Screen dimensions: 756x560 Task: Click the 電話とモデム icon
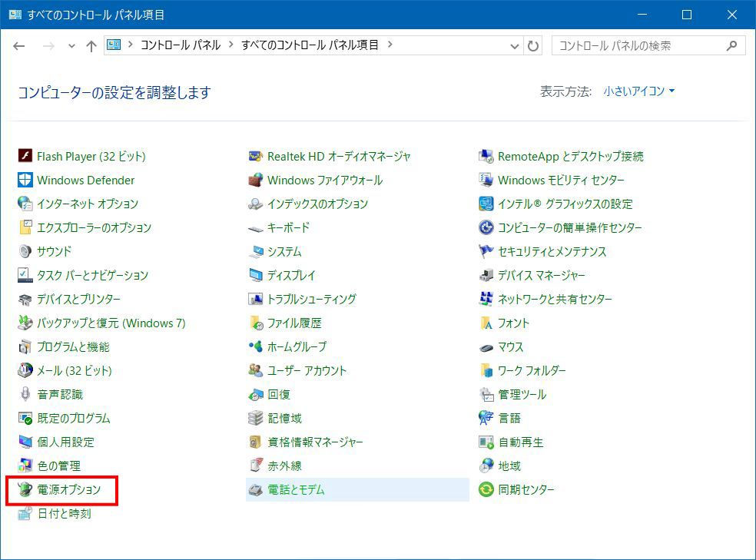tap(256, 489)
